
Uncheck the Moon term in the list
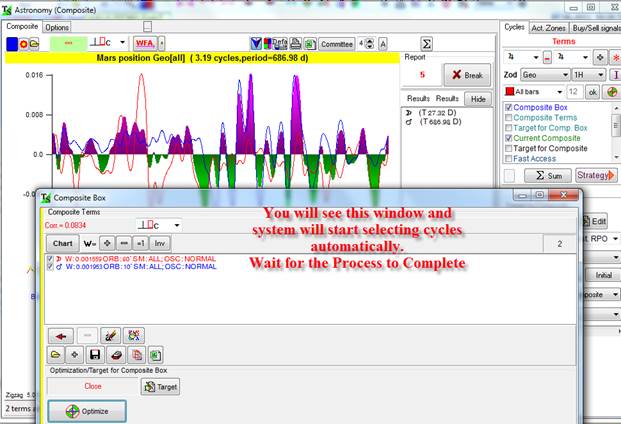point(52,259)
